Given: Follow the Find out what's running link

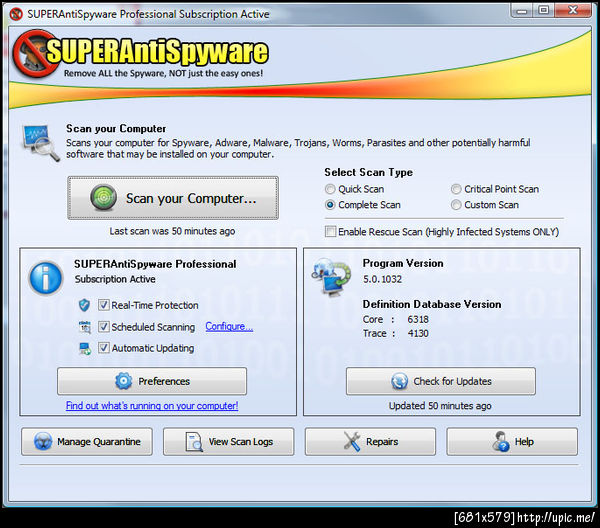Looking at the screenshot, I should [x=152, y=406].
